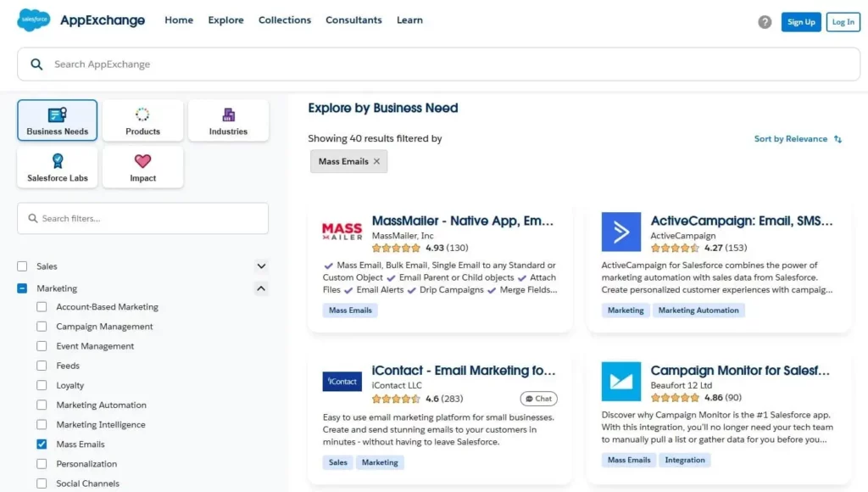Select the Industries category tile
Screen dimensions: 868x492
point(228,120)
